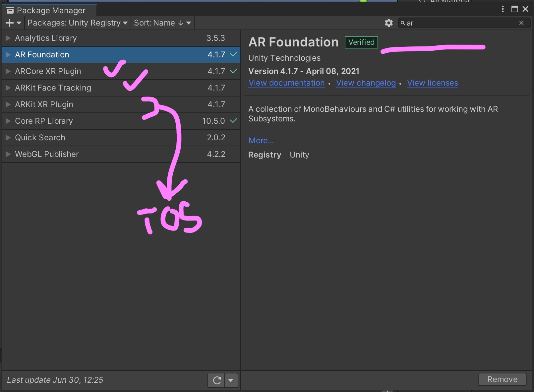Open advanced settings gear icon

(388, 23)
